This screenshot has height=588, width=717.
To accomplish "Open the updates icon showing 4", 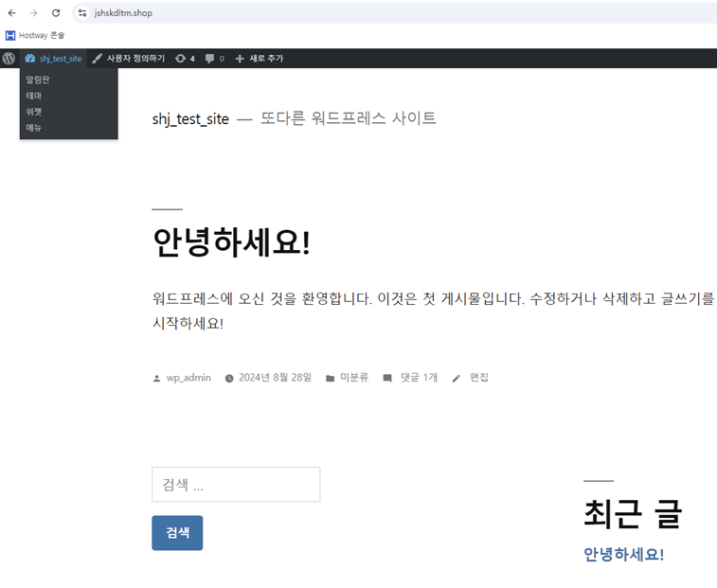I will (185, 59).
